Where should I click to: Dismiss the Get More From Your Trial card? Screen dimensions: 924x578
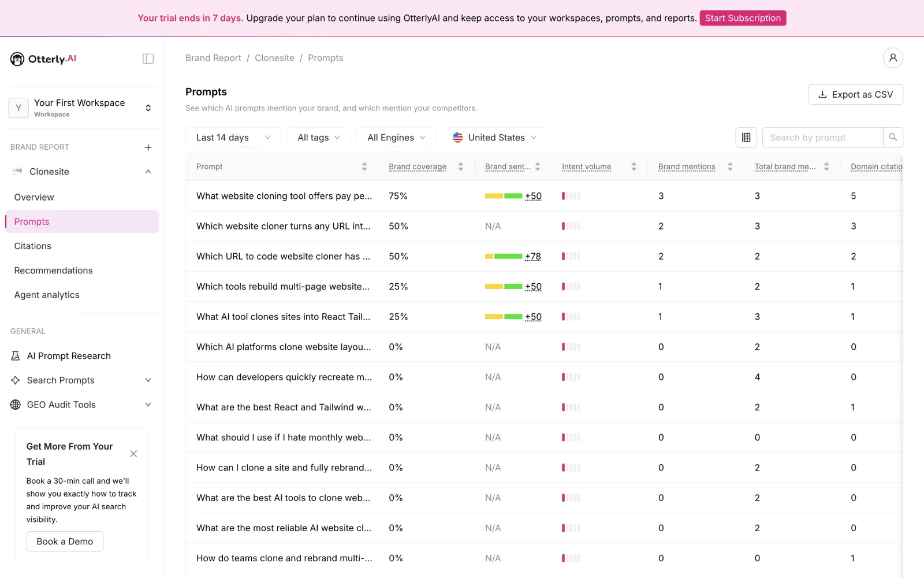click(133, 454)
